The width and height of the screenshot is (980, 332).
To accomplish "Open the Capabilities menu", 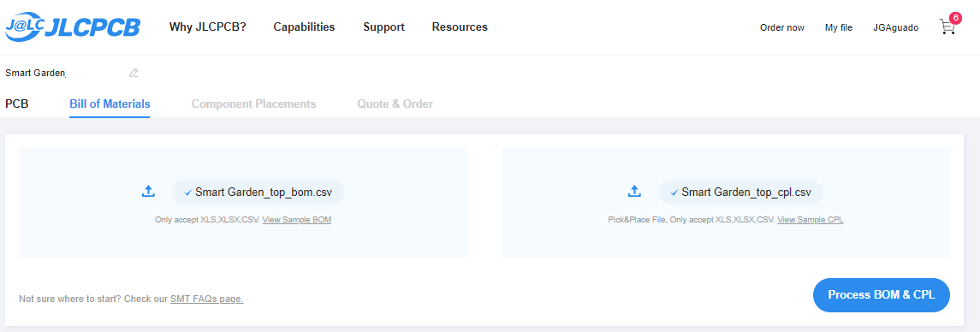I will click(x=305, y=27).
